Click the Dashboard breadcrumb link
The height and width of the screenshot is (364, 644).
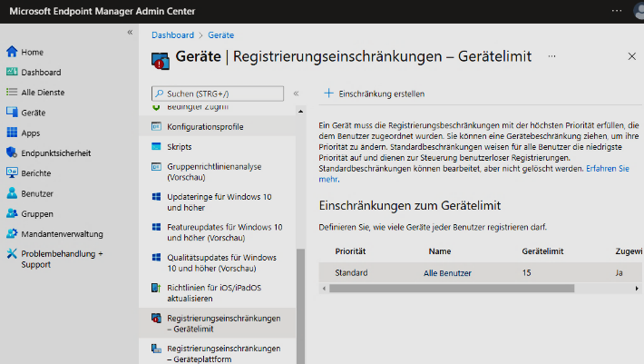[172, 34]
